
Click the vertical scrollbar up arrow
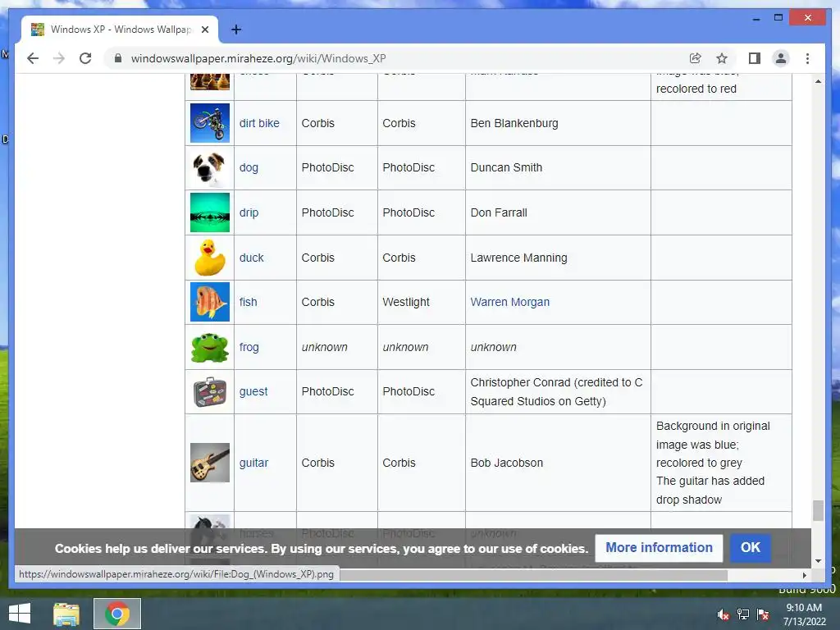click(818, 81)
